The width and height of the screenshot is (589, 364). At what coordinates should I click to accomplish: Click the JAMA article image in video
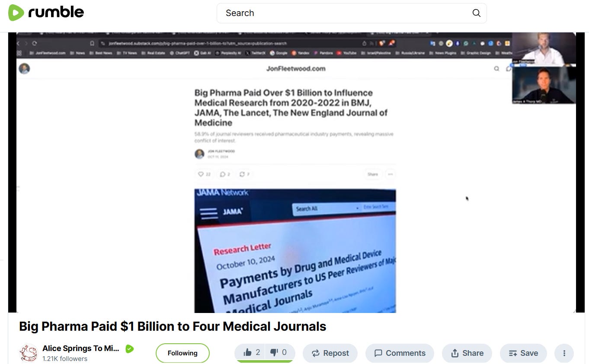(295, 251)
